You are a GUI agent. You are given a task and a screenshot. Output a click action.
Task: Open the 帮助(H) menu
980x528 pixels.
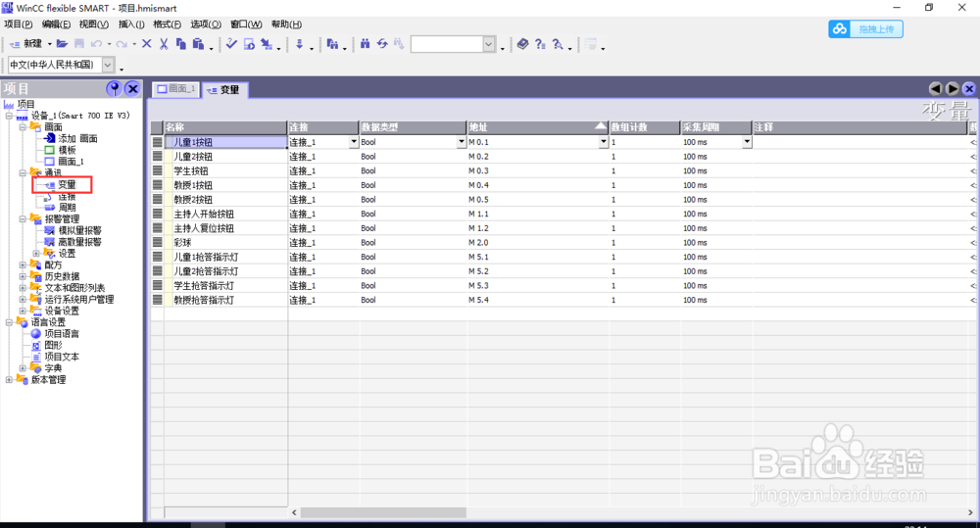tap(286, 24)
